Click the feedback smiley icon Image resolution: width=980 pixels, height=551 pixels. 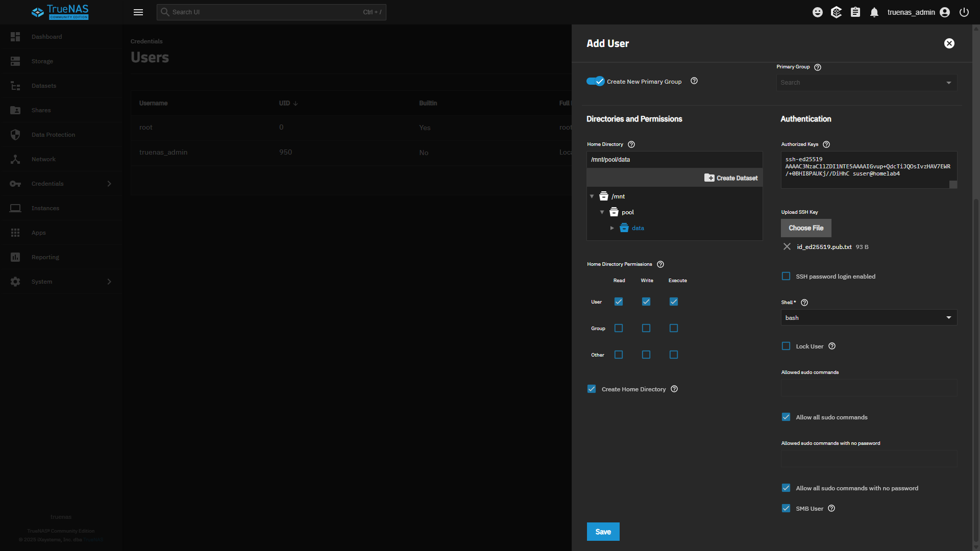point(818,12)
